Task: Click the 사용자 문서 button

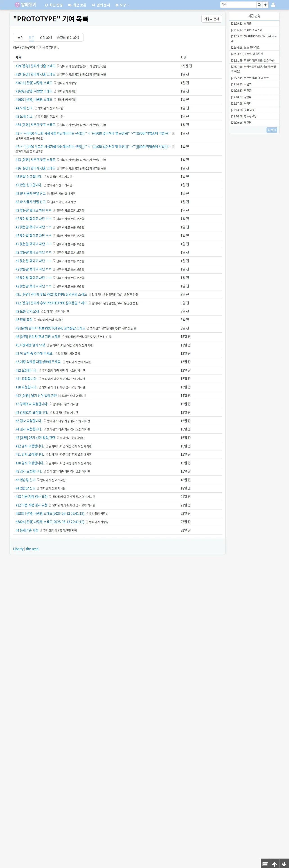Action: [211, 19]
